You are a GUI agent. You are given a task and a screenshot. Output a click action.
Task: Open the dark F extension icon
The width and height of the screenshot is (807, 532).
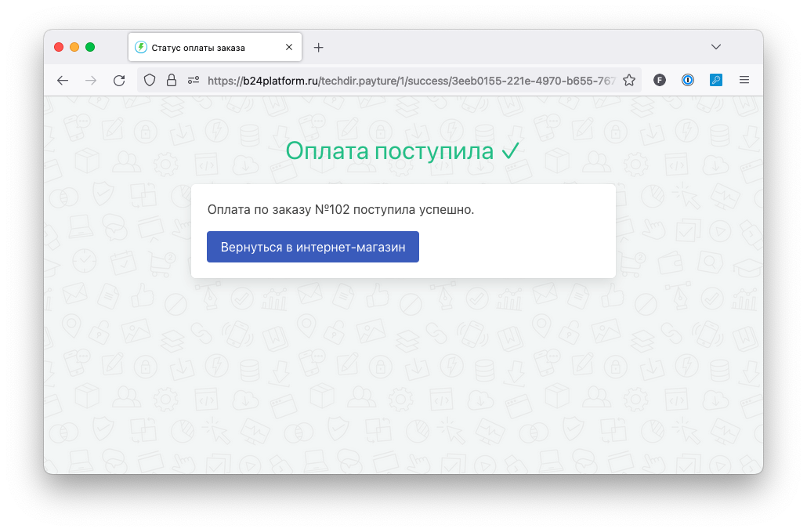click(x=660, y=80)
